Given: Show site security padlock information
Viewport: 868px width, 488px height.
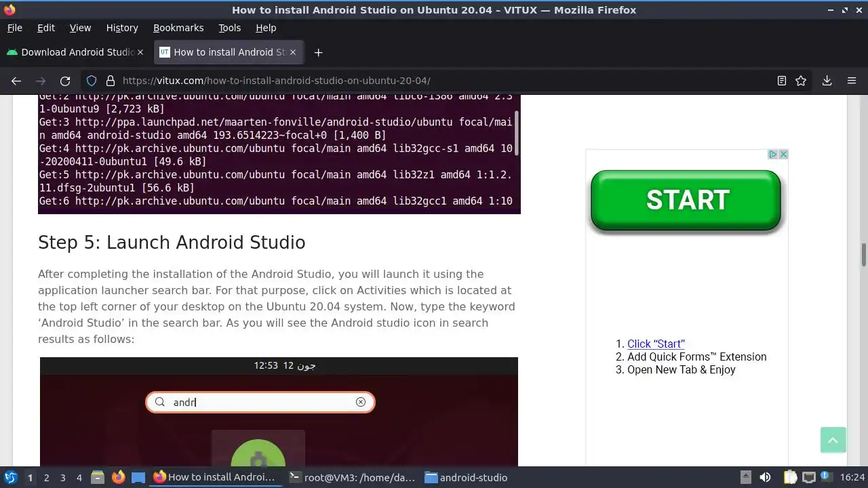Looking at the screenshot, I should pos(111,81).
